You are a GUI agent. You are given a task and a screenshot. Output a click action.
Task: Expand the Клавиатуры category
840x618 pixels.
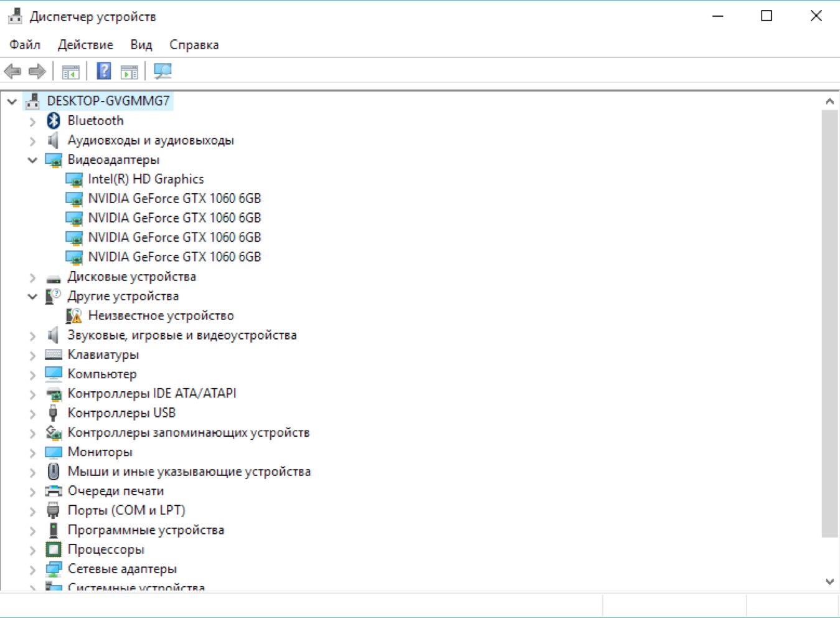pyautogui.click(x=32, y=355)
